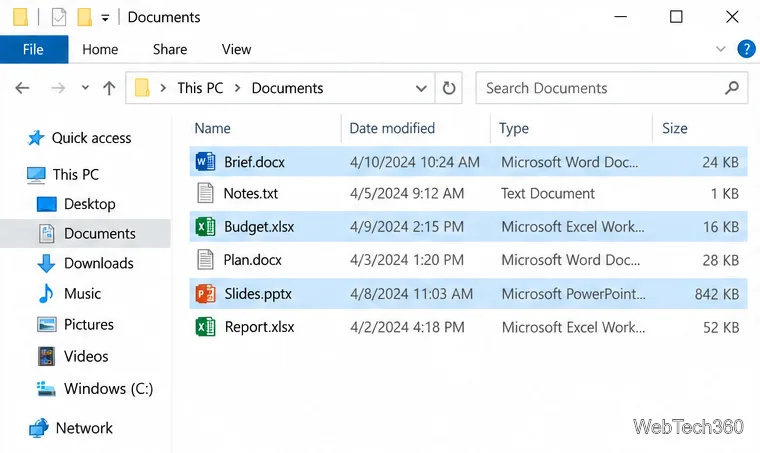Select the Slides.pptx file name

point(258,294)
